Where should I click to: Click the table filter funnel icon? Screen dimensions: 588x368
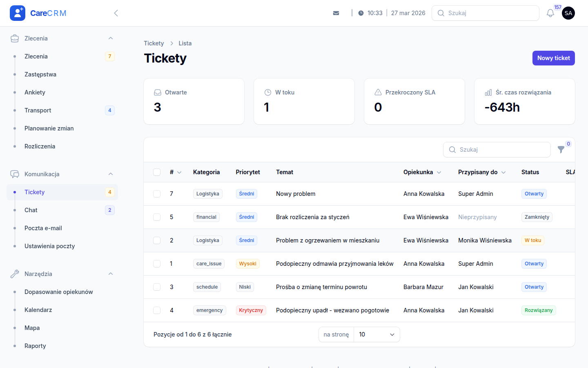click(561, 150)
